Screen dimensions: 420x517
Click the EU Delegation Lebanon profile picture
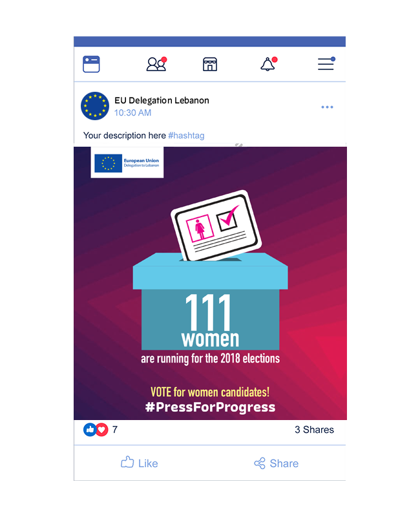pyautogui.click(x=95, y=106)
